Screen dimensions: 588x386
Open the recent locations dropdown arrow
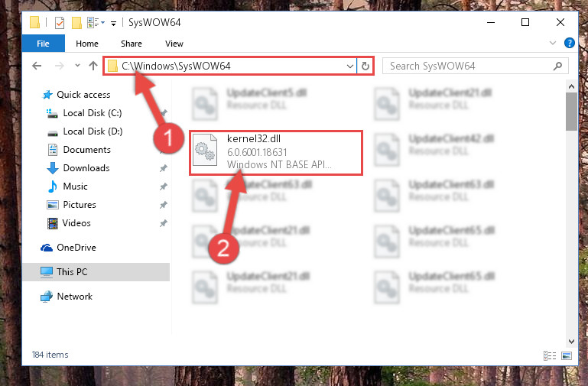[77, 66]
